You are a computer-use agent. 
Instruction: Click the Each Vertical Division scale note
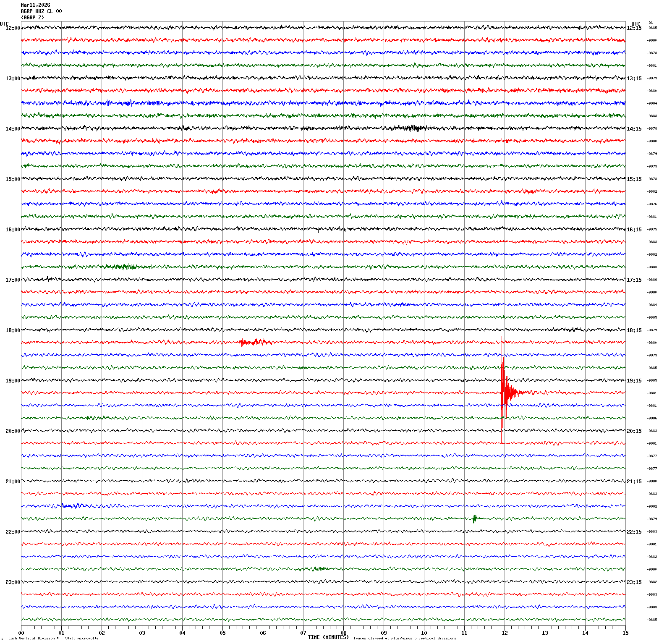click(x=53, y=638)
